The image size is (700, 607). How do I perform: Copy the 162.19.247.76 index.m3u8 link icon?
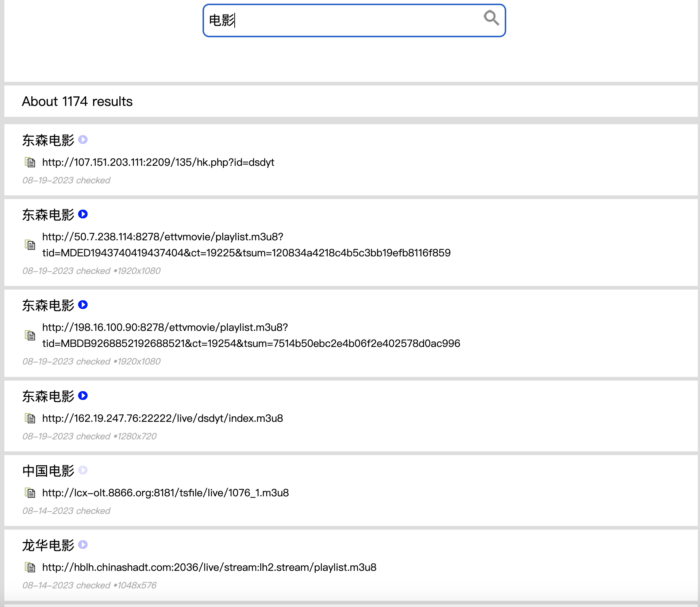pyautogui.click(x=30, y=418)
